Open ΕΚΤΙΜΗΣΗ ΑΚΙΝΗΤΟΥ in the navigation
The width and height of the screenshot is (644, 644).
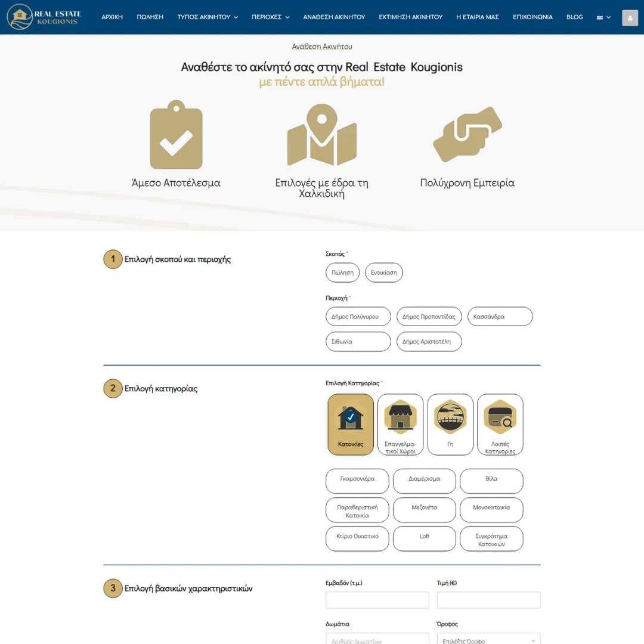coord(411,17)
